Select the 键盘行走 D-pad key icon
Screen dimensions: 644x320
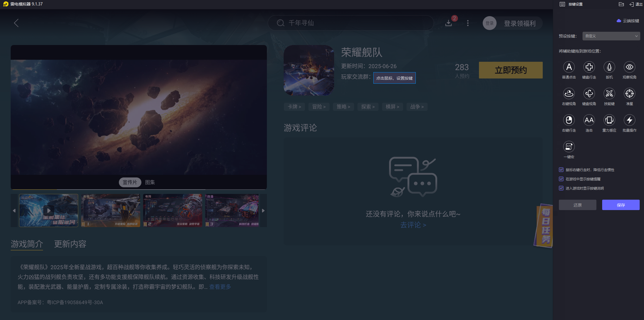tap(589, 67)
